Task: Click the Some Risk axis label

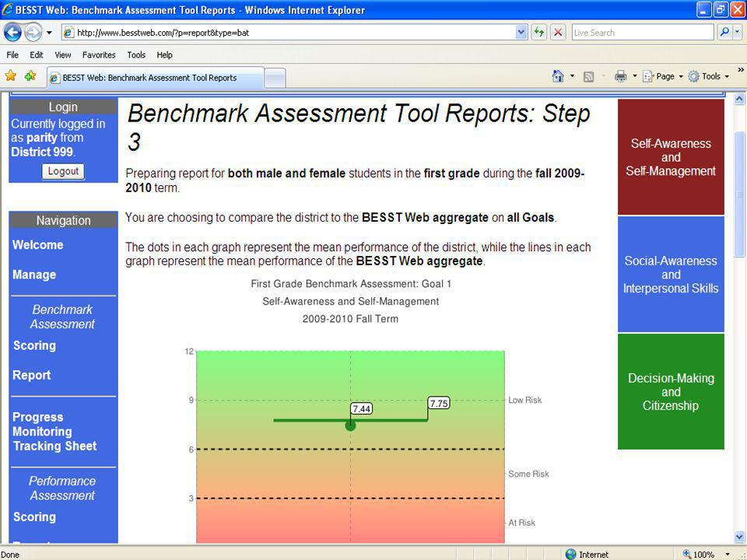Action: (x=528, y=474)
